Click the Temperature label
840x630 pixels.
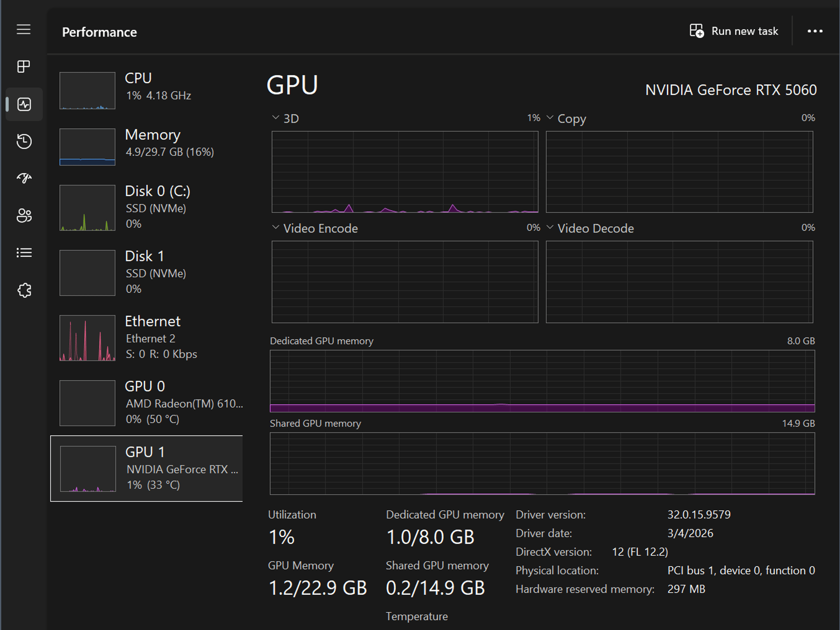417,616
